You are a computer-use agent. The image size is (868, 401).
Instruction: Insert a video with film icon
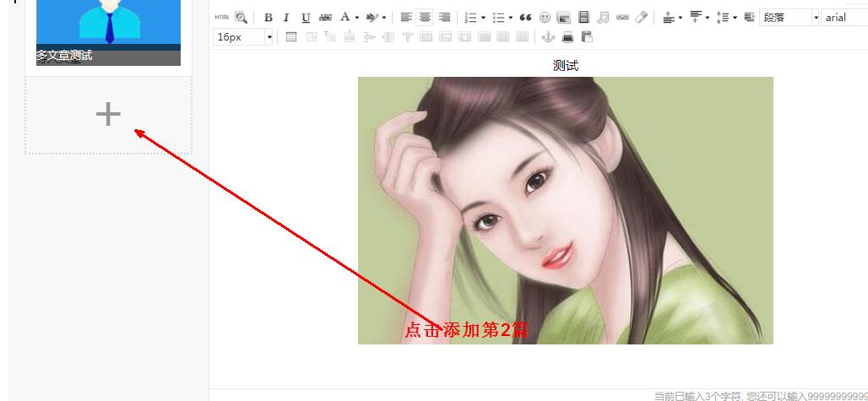(583, 17)
